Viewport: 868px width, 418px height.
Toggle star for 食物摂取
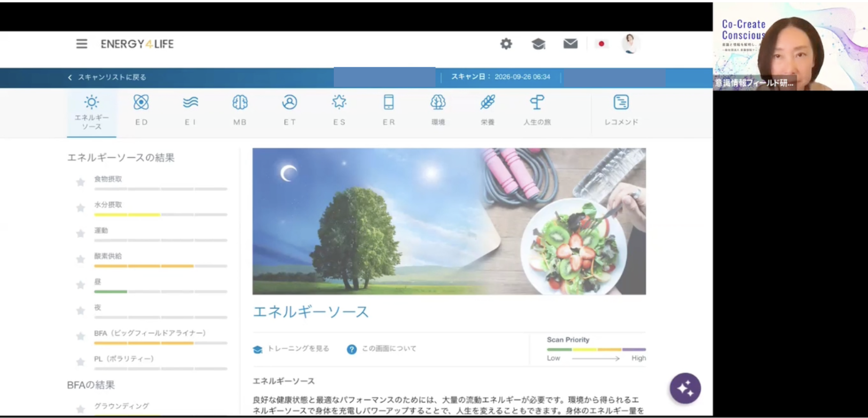pos(80,182)
